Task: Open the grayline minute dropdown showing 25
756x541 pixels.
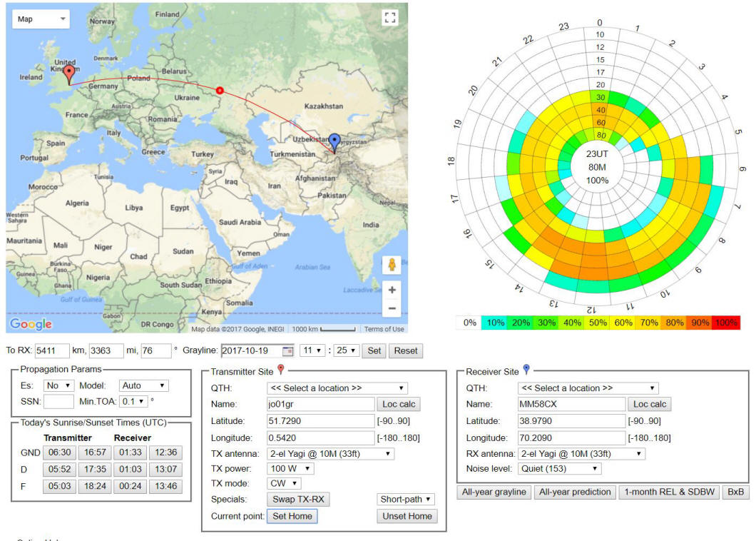Action: click(x=346, y=350)
